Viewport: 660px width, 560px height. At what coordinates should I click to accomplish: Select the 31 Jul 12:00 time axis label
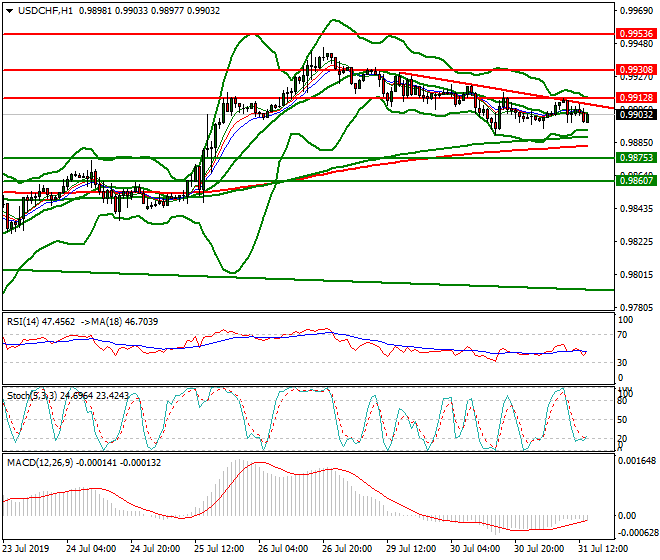(603, 549)
